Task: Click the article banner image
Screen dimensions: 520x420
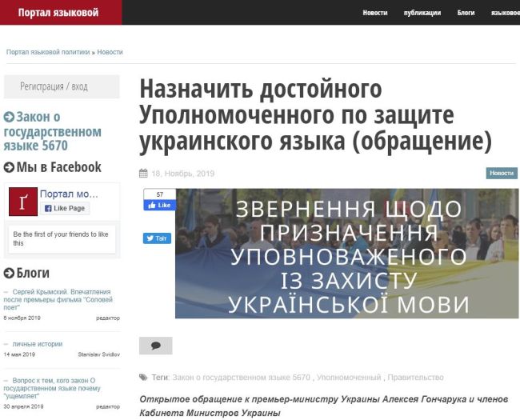Action: click(346, 253)
